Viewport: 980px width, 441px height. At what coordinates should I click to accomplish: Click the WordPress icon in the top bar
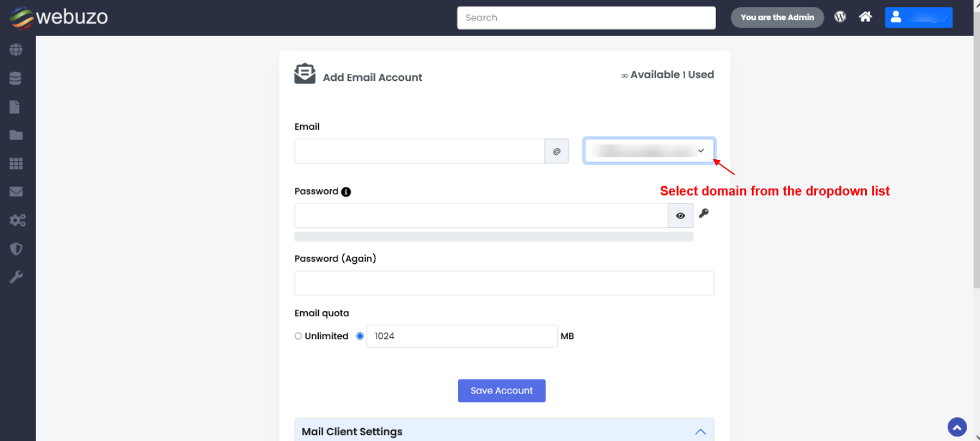coord(840,17)
